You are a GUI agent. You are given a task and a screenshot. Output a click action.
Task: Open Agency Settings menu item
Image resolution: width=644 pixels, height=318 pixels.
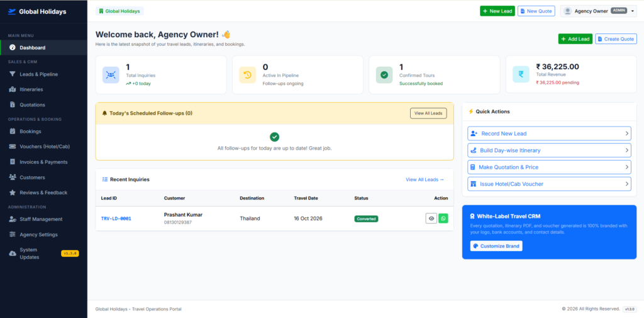[x=43, y=234]
